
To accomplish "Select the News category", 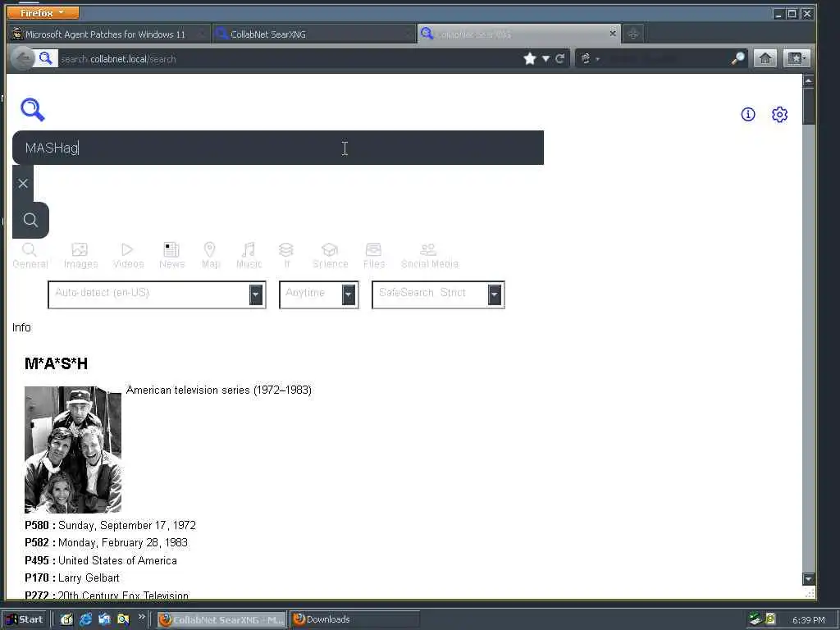I will coord(172,256).
